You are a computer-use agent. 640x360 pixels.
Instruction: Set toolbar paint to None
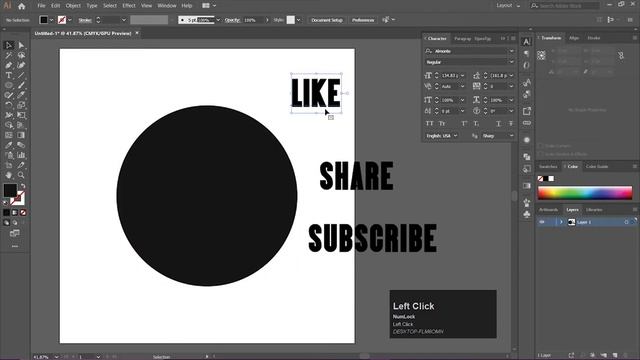[23, 213]
